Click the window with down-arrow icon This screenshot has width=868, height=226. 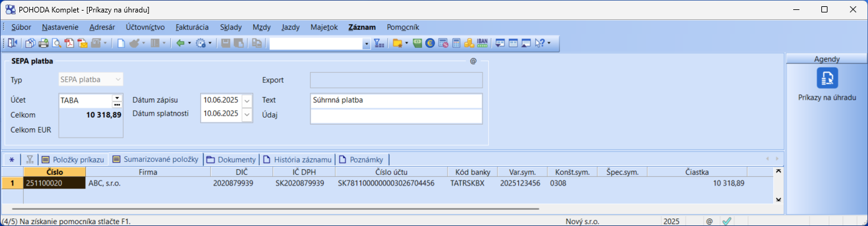(500, 44)
